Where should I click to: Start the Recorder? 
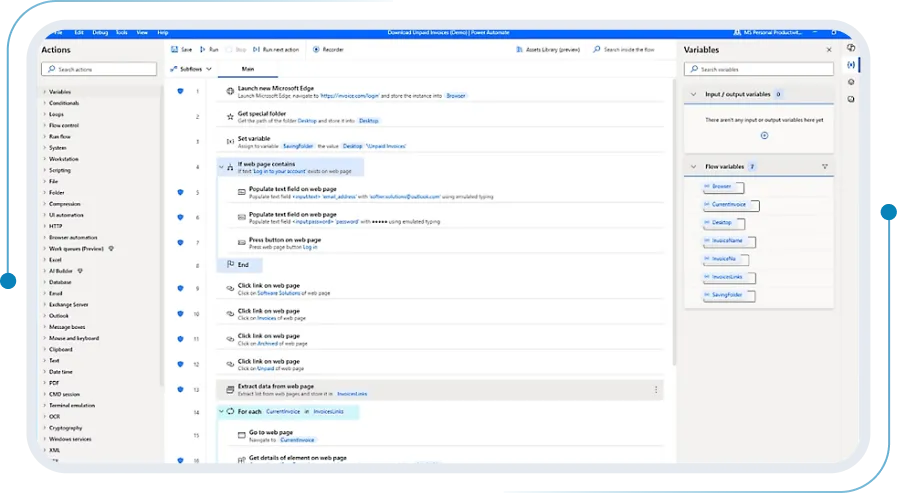(x=328, y=50)
